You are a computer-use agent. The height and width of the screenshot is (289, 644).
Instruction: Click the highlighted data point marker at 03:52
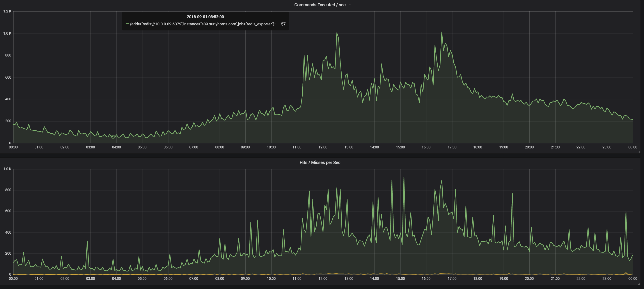pyautogui.click(x=113, y=137)
